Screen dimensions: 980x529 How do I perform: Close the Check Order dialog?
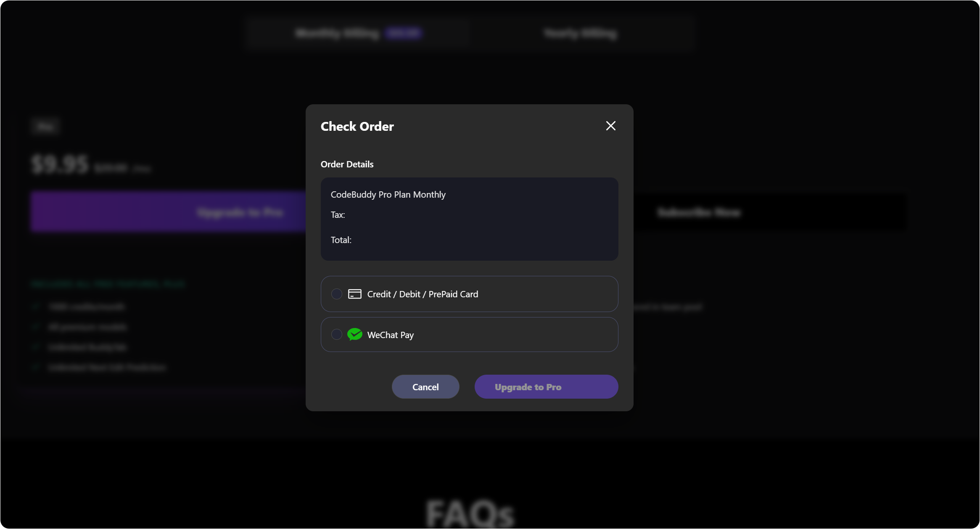tap(610, 126)
